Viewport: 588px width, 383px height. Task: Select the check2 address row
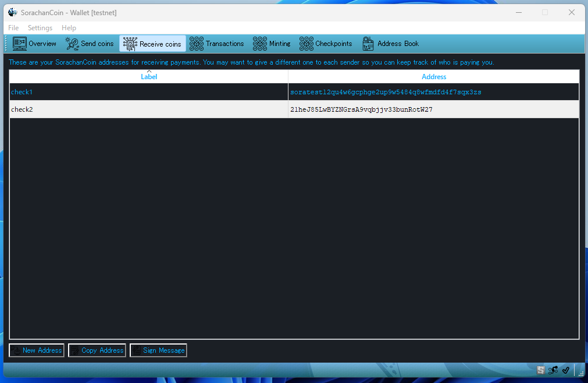149,109
